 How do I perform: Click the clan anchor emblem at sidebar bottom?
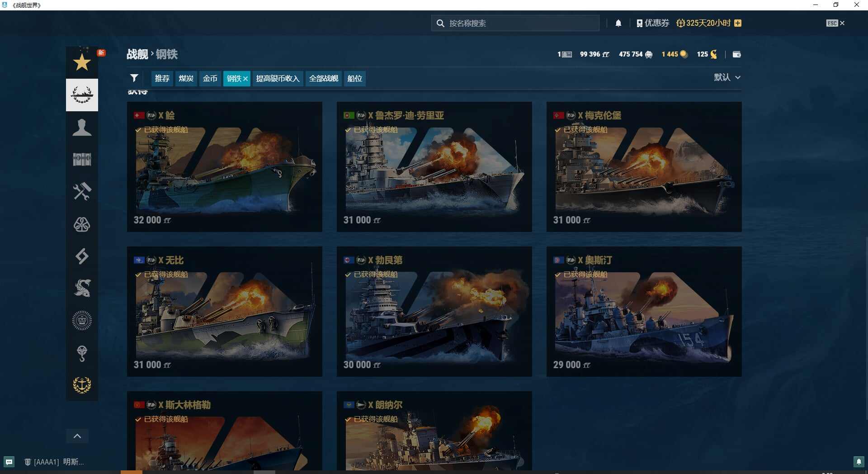point(82,385)
